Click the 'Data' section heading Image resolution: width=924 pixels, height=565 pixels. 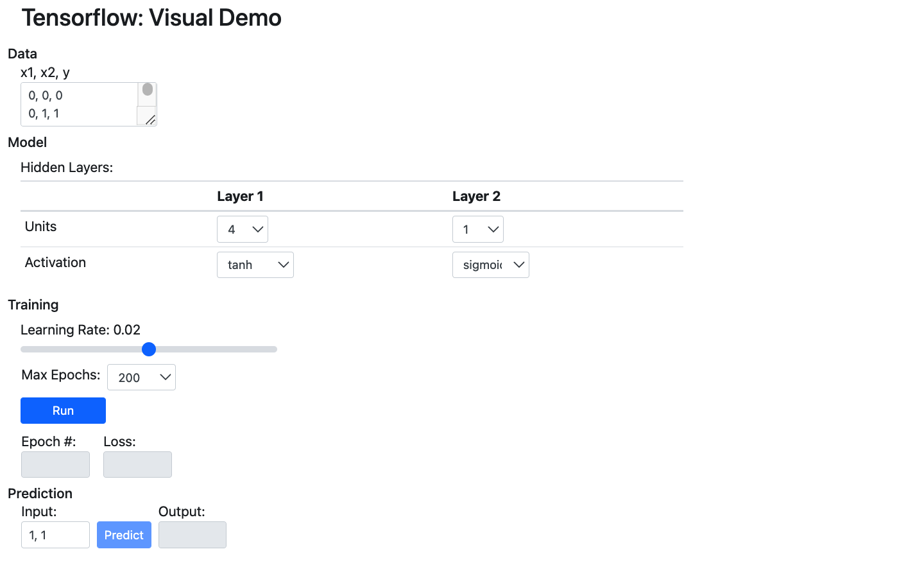point(22,54)
